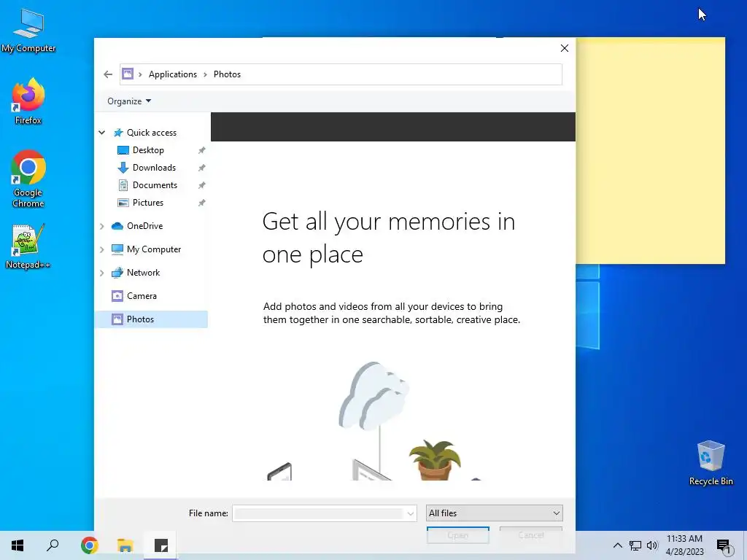Screen dimensions: 747x560
Task: Open the volume tray icon
Action: (652, 545)
